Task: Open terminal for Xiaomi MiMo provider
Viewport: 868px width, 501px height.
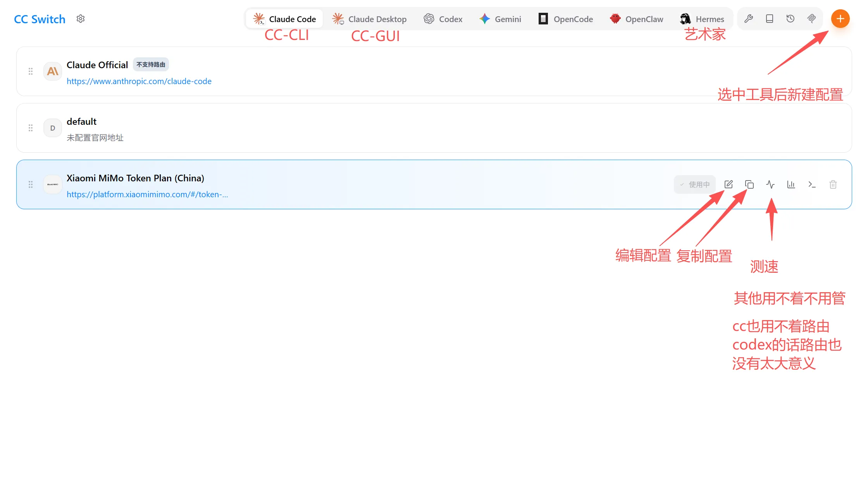Action: (812, 184)
